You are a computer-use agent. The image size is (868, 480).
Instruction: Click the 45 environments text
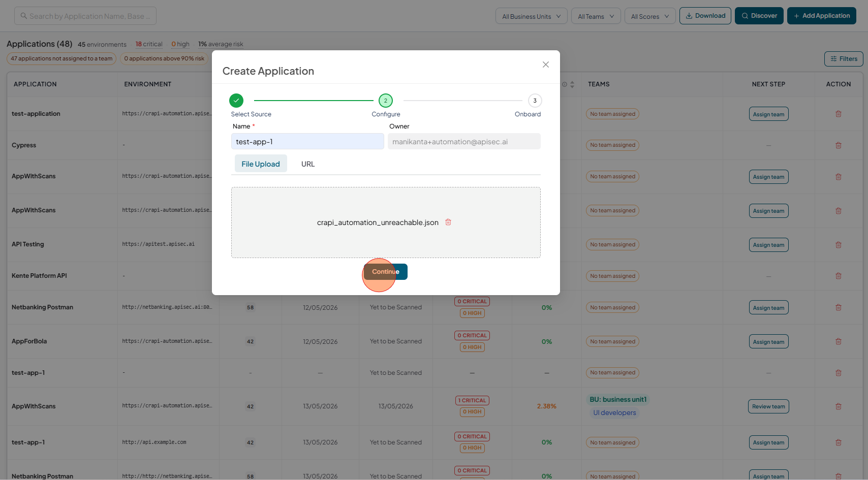(x=102, y=45)
